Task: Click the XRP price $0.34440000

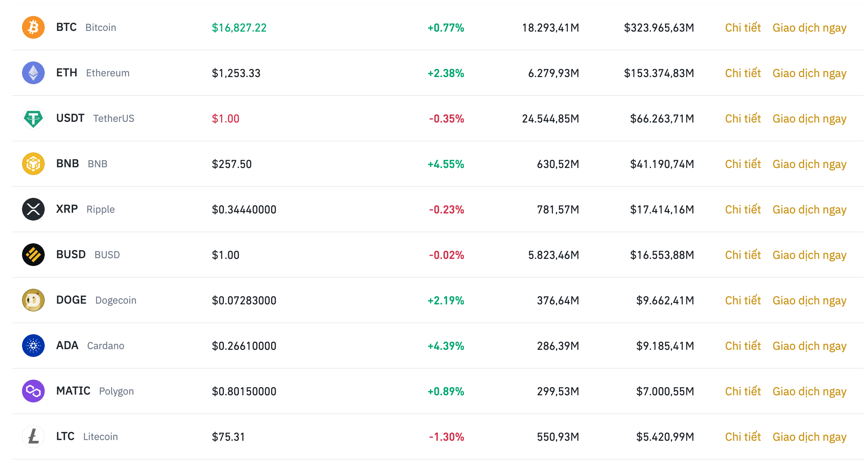Action: (244, 210)
